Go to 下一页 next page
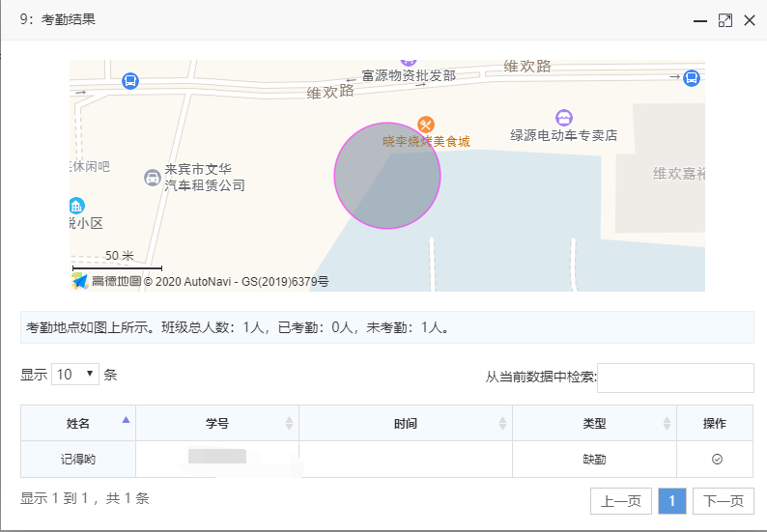The width and height of the screenshot is (767, 532). pos(723,501)
